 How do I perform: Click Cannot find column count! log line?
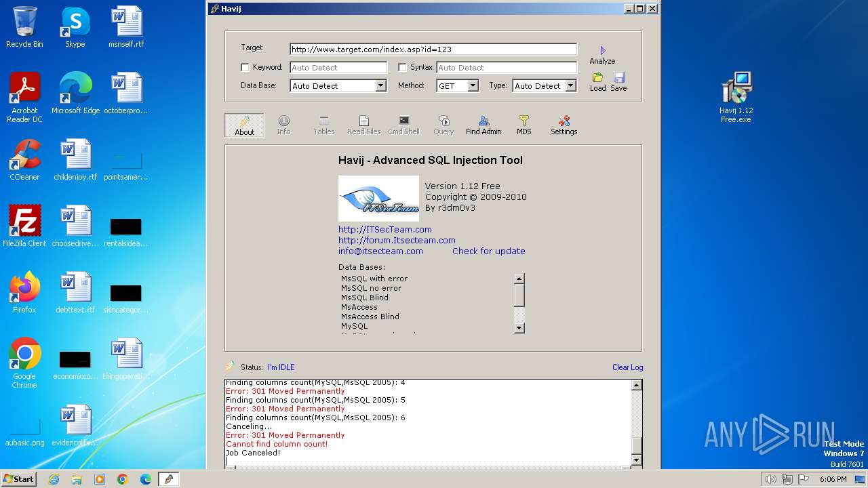(x=277, y=444)
